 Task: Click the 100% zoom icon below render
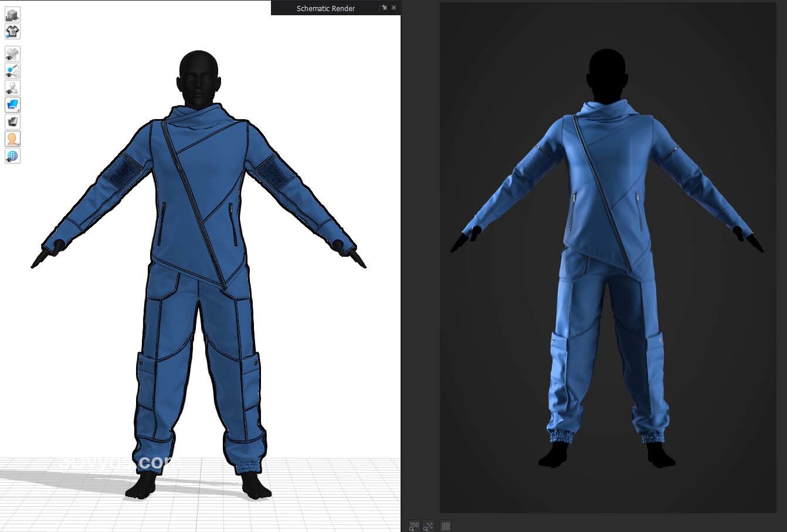[x=414, y=526]
